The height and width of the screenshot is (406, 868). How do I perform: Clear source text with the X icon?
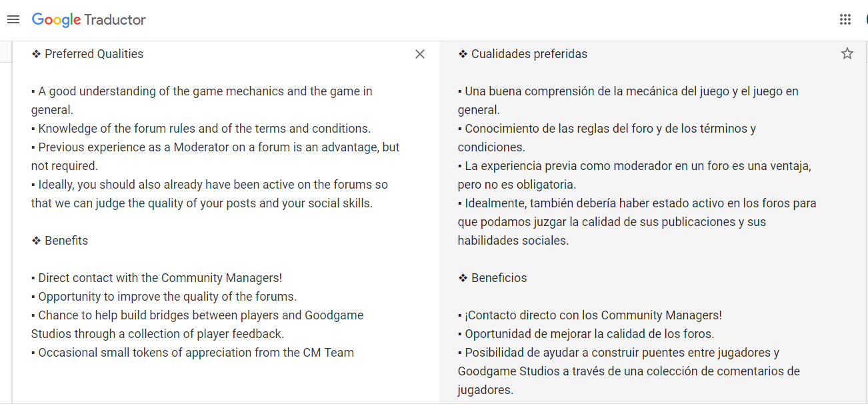[420, 54]
